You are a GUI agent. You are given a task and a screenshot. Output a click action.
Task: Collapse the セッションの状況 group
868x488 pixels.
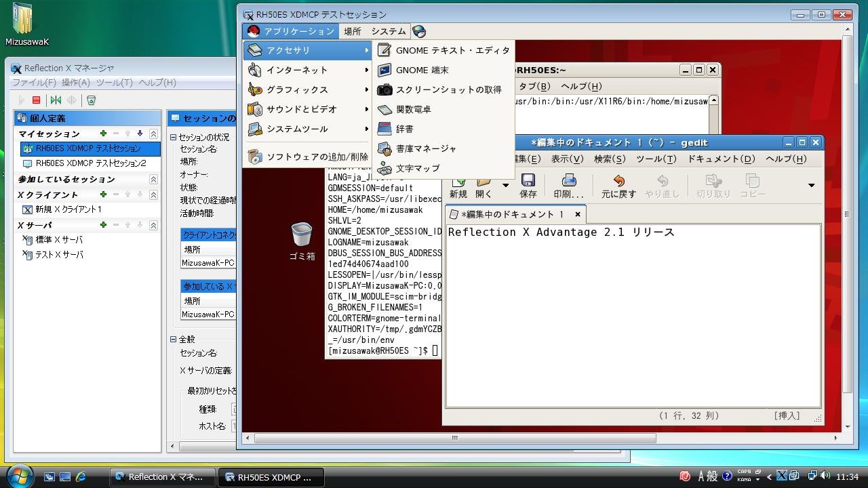pos(174,137)
